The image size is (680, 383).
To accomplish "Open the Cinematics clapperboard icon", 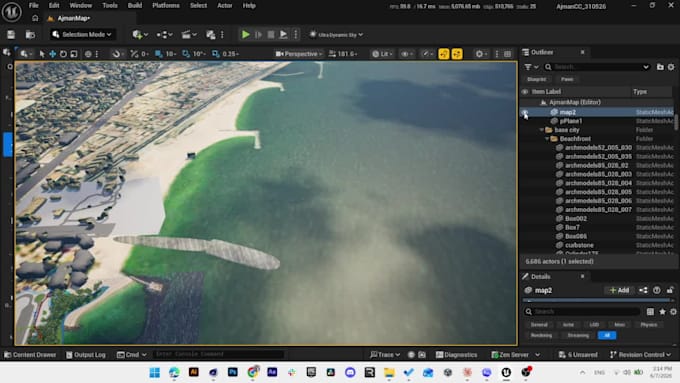I will (x=189, y=35).
